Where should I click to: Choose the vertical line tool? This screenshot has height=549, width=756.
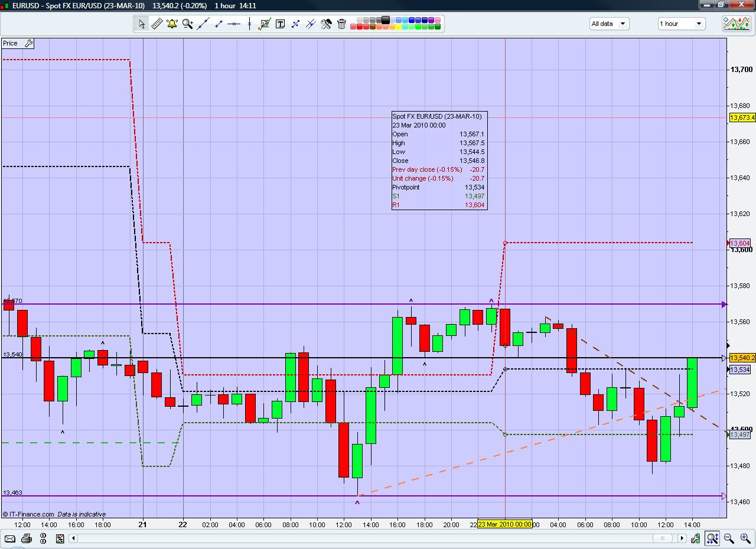click(x=249, y=24)
